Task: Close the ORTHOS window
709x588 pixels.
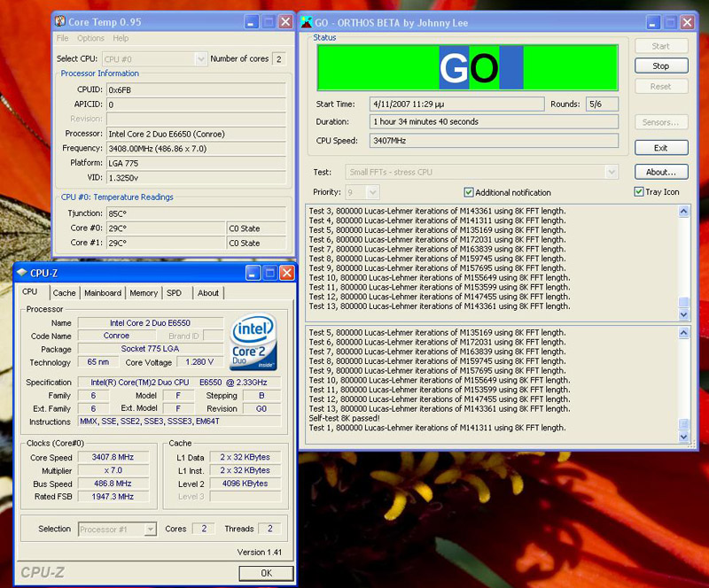Action: (x=688, y=23)
